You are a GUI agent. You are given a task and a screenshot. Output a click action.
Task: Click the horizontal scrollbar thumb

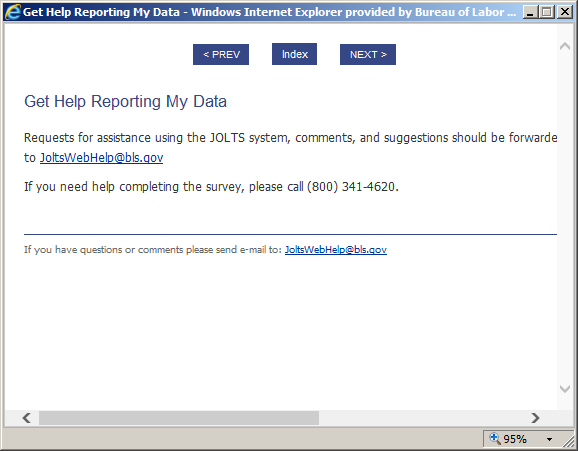point(179,418)
